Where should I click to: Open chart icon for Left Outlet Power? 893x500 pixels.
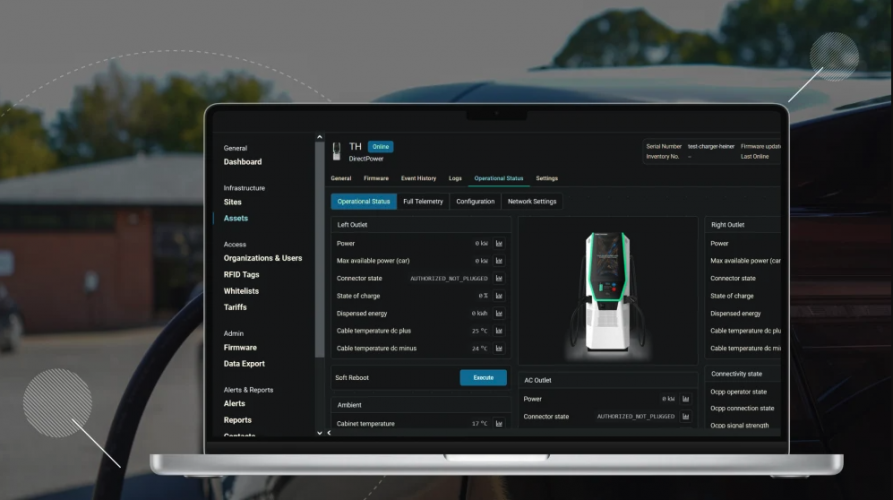click(x=499, y=244)
